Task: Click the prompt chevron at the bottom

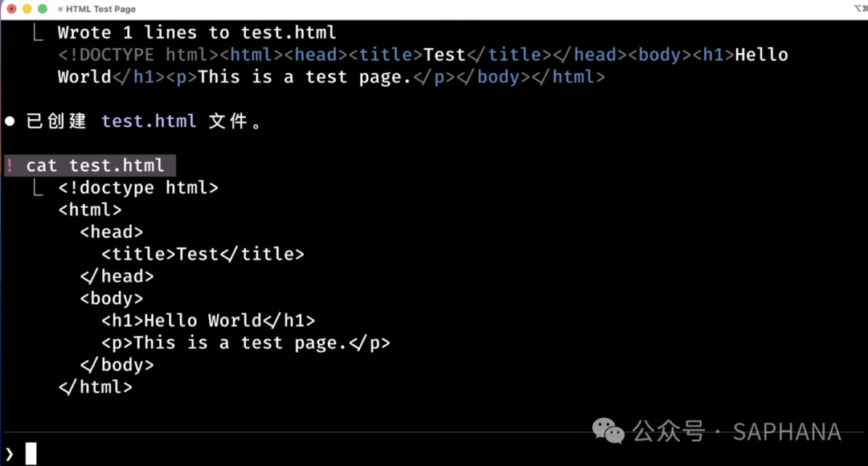Action: tap(9, 454)
